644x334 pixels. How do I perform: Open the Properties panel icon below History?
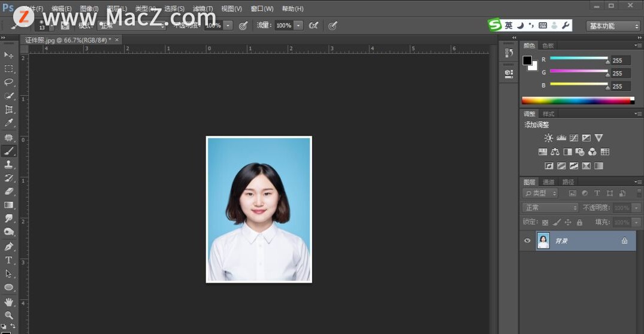[509, 74]
